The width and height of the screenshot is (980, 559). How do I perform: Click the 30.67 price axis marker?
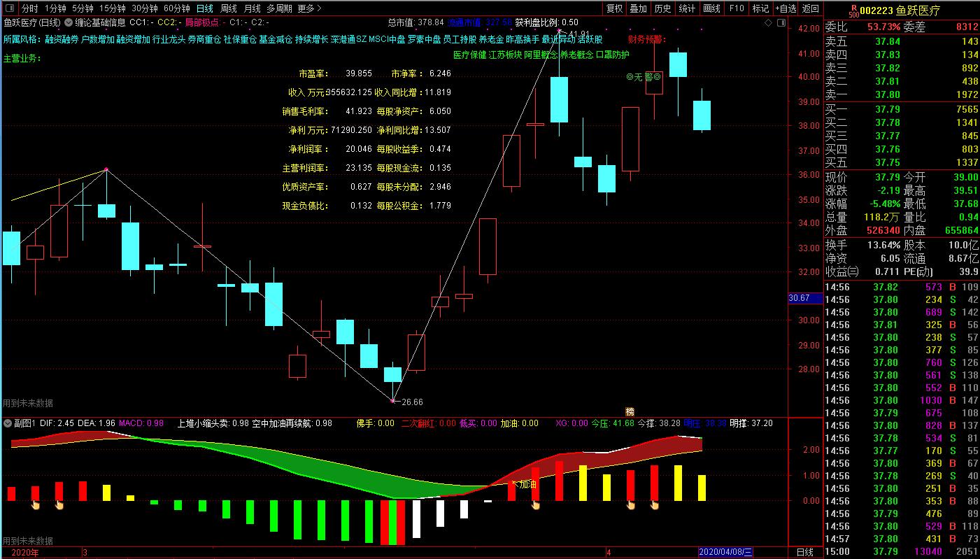[804, 297]
